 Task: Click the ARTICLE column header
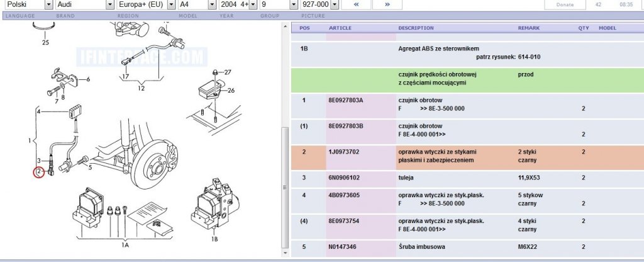pos(340,28)
